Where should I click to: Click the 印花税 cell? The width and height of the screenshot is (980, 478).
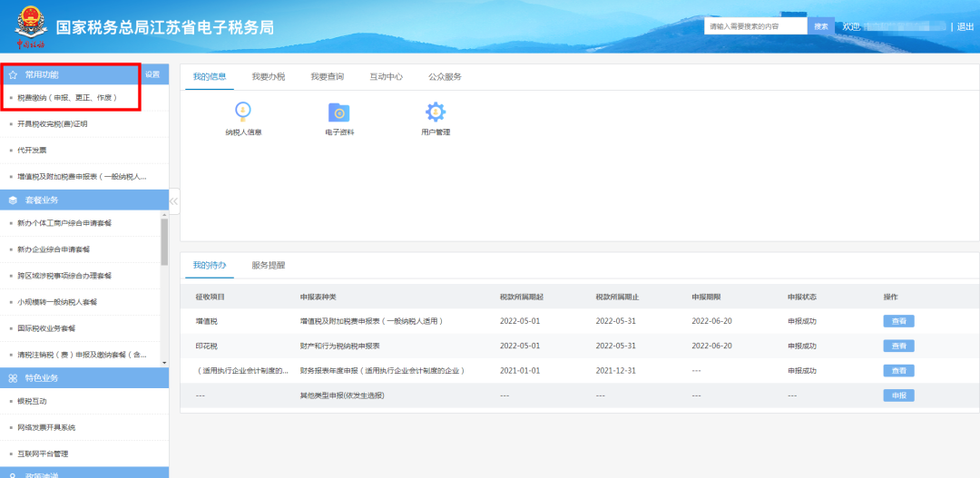pos(206,346)
